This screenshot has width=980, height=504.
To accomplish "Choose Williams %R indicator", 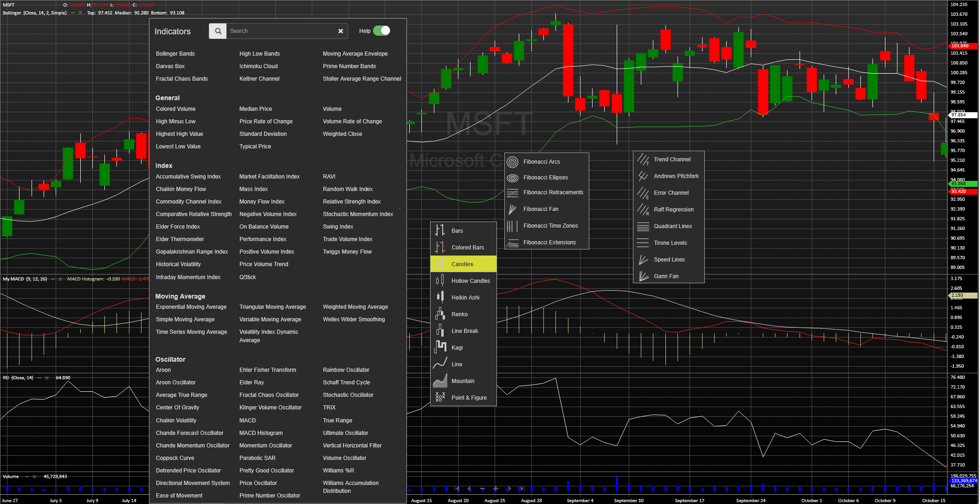I will click(x=338, y=471).
